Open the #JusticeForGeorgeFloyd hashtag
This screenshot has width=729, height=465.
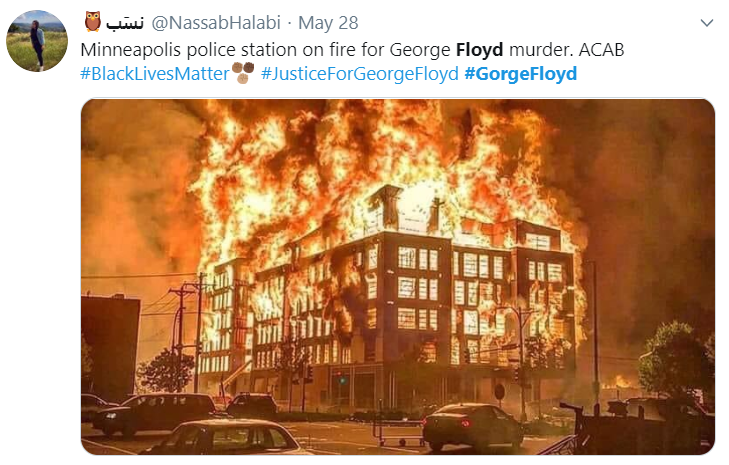tap(360, 73)
